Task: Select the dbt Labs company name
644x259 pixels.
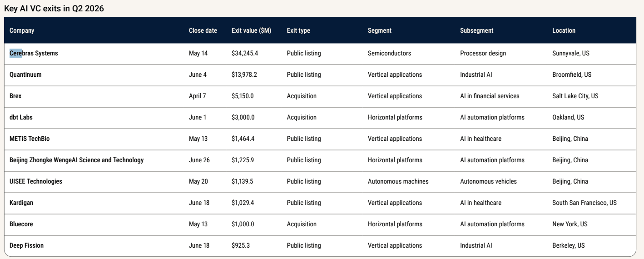Action: (21, 117)
